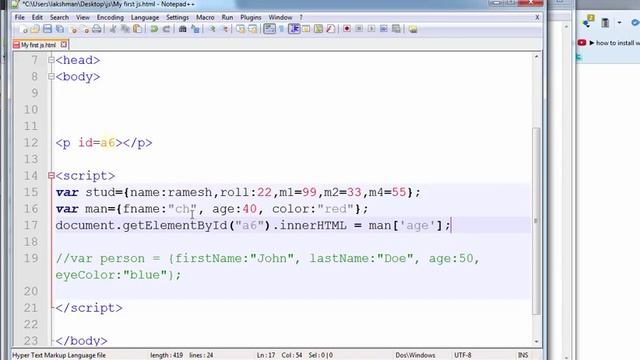Screen dimensions: 640x360
Task: Open the Macro menu
Action: point(205,18)
